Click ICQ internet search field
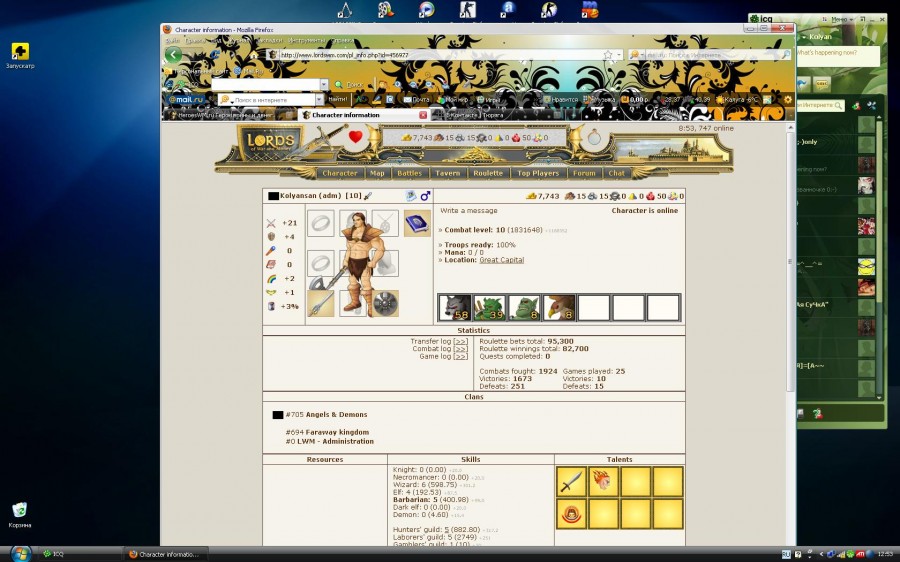900x562 pixels. click(x=820, y=106)
